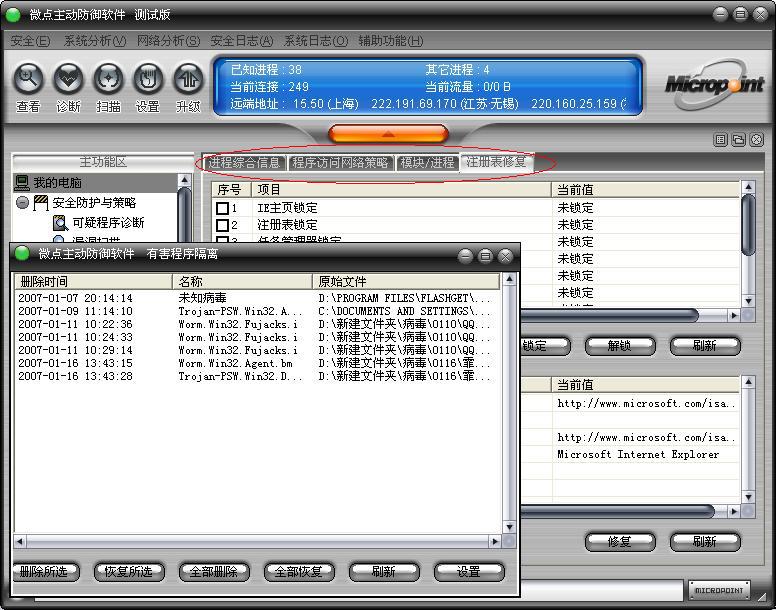Viewport: 776px width, 610px height.
Task: Start the 扫描 scan tool
Action: tap(108, 79)
